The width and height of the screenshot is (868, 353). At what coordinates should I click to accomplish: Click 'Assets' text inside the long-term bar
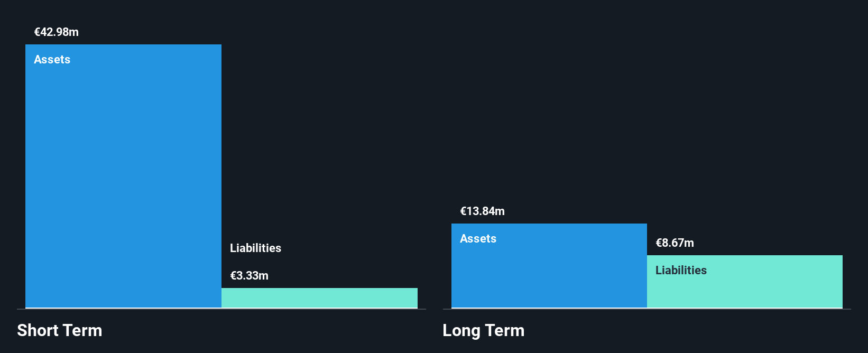pos(478,239)
